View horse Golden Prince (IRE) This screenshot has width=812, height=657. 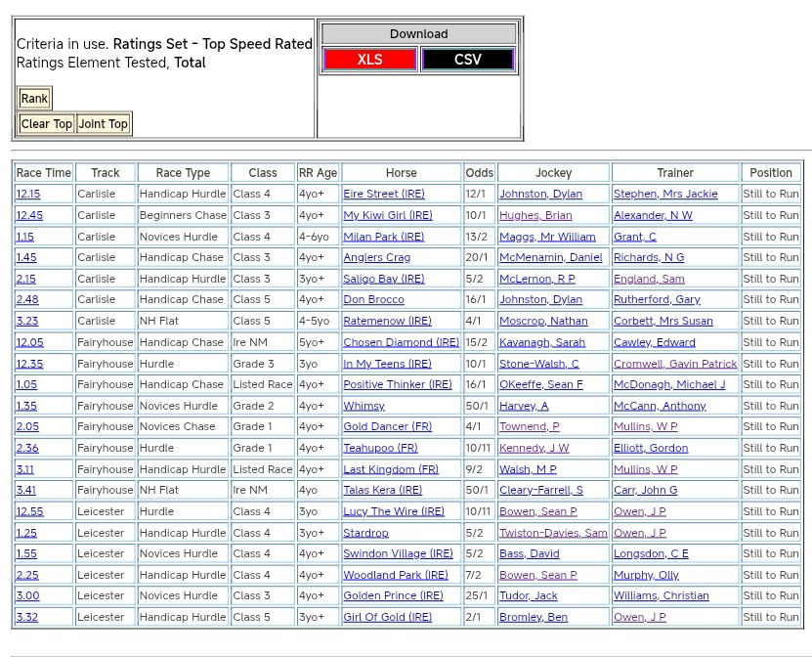(393, 595)
